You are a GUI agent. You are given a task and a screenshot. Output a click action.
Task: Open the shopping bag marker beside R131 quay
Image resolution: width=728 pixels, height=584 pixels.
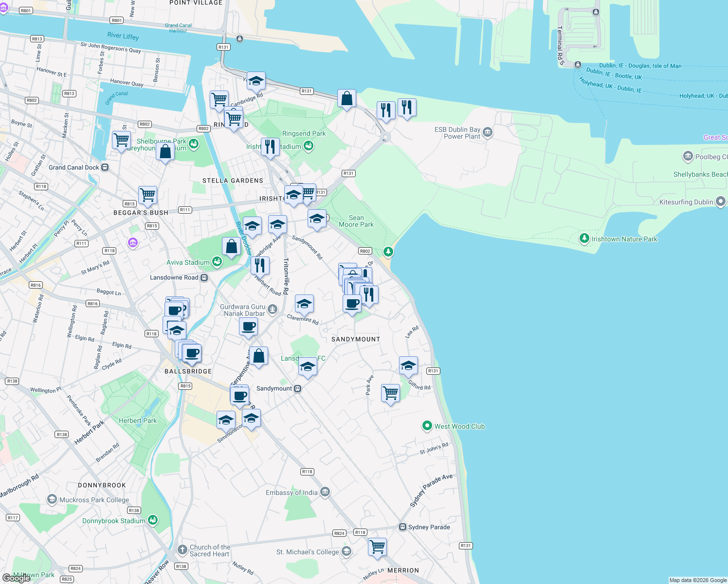click(347, 99)
